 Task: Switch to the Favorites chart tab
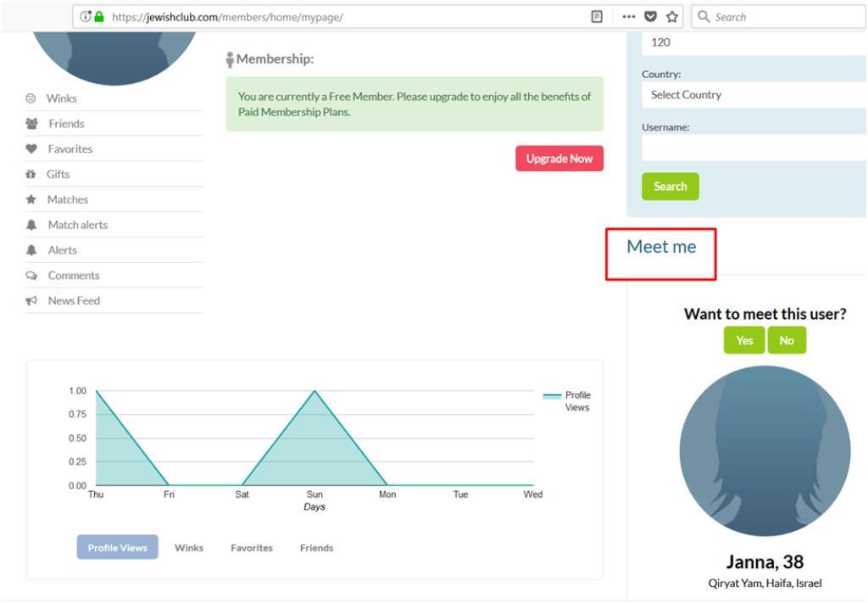[252, 548]
